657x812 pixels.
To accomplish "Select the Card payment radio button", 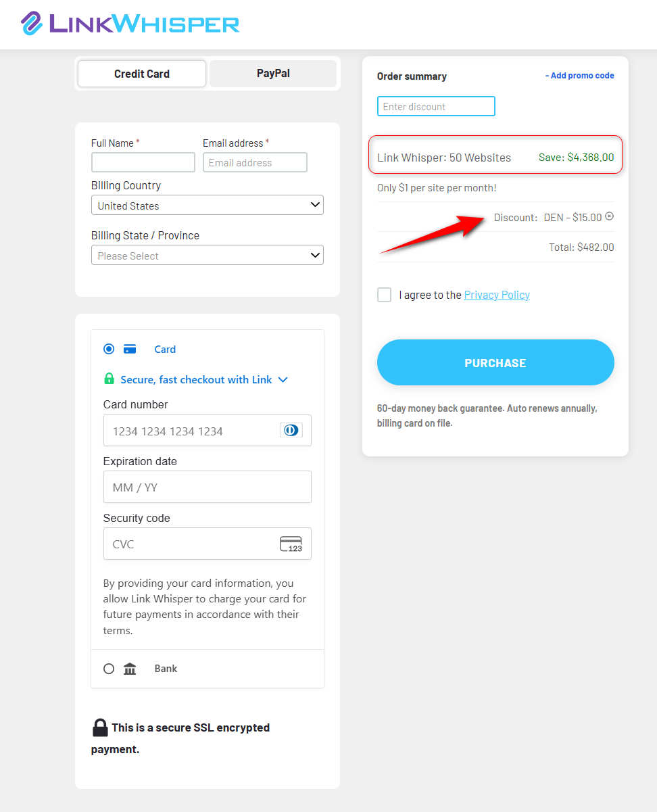I will (x=109, y=349).
